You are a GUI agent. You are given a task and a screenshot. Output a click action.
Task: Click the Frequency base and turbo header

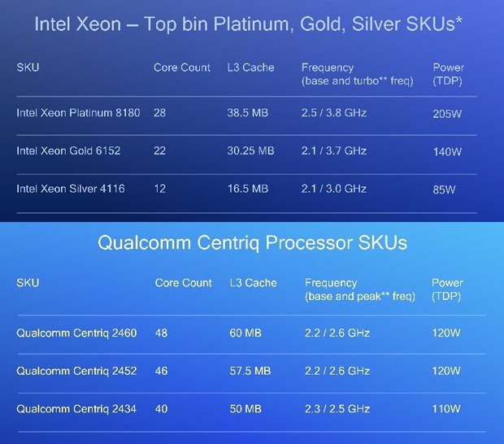(x=357, y=74)
